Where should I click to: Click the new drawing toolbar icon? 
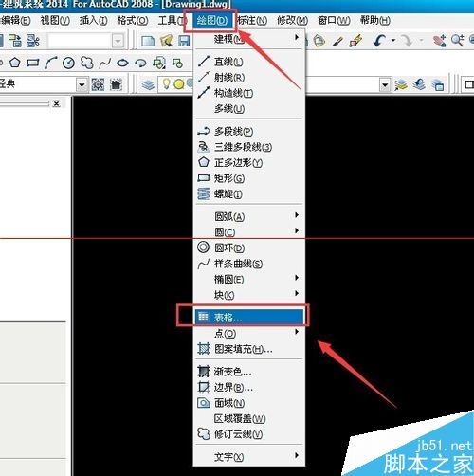click(x=148, y=41)
